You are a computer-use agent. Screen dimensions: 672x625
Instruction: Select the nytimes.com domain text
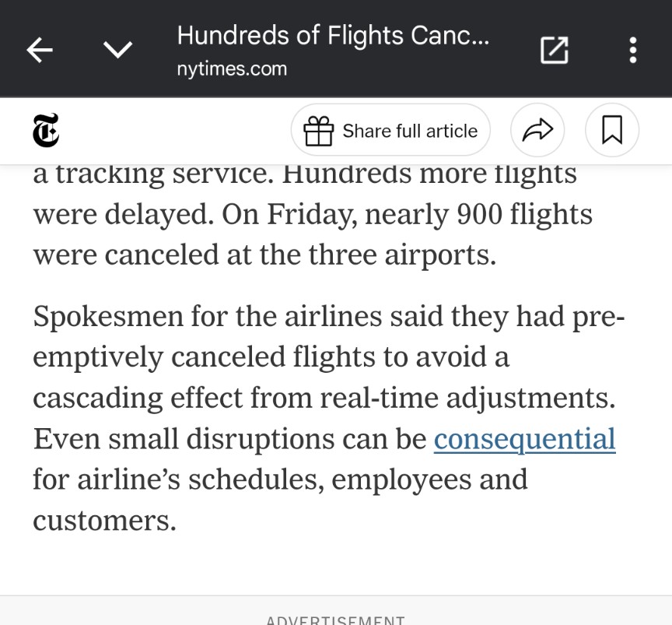(232, 69)
